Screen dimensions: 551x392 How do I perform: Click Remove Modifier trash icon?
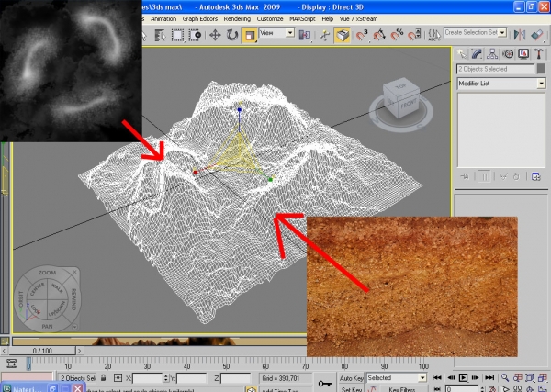516,176
